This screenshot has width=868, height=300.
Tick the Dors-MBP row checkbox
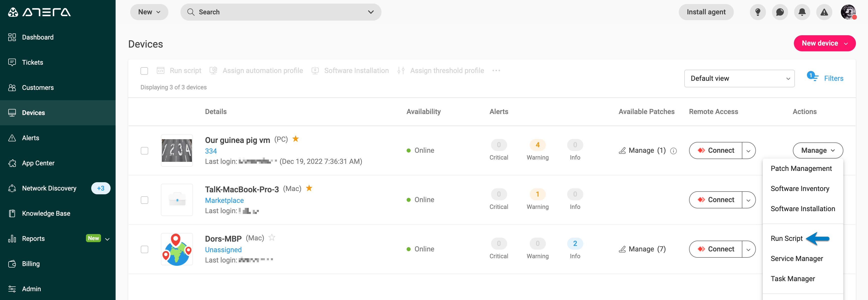144,249
